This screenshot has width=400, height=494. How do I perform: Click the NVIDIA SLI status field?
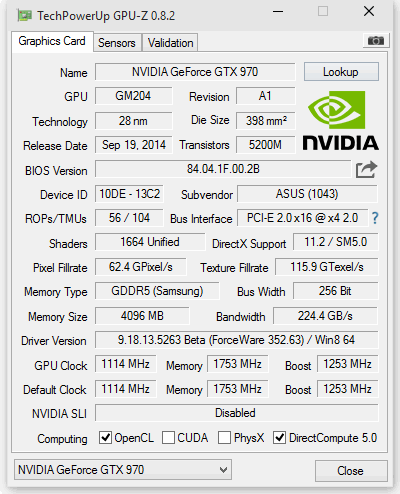tap(237, 413)
